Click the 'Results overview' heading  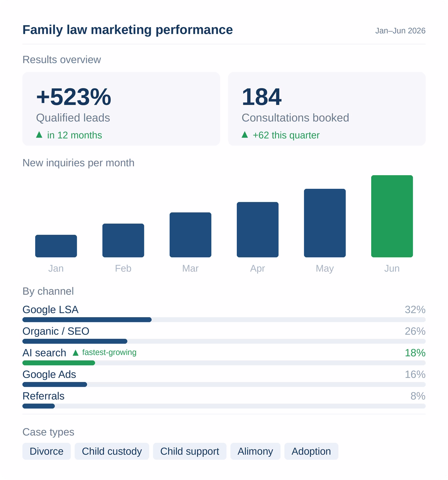62,60
